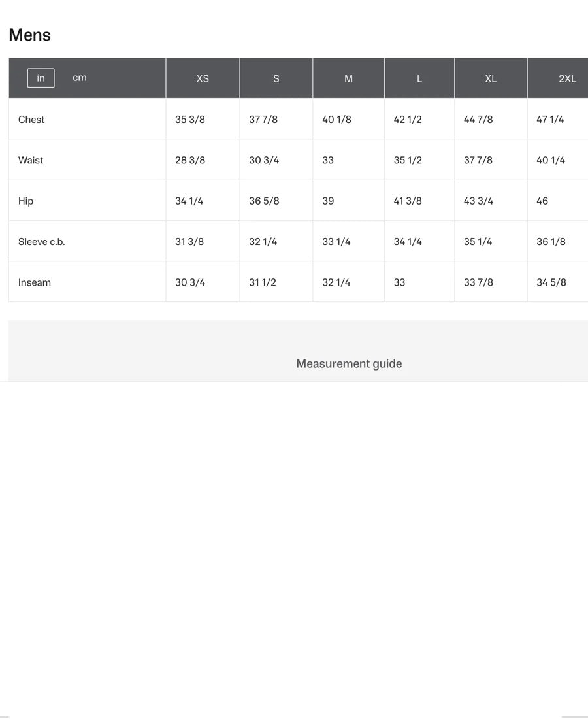Click the L size column header
588x719 pixels.
419,78
